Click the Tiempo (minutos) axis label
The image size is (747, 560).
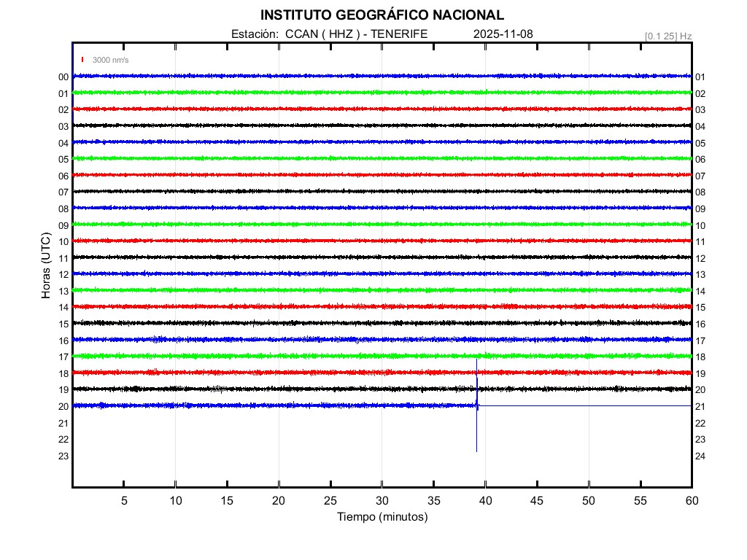(x=382, y=517)
